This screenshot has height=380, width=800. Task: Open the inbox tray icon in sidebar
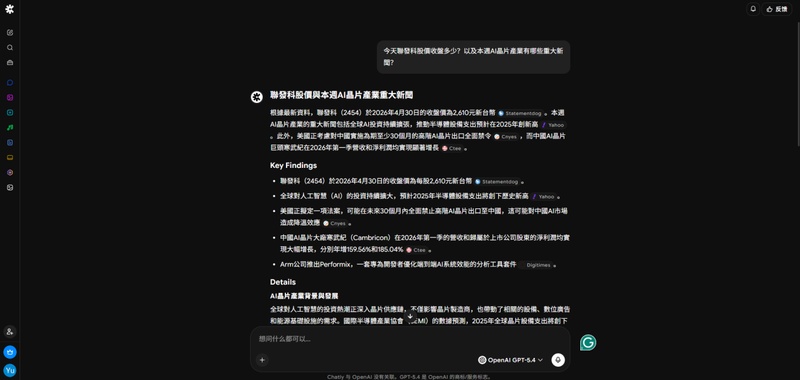10,63
